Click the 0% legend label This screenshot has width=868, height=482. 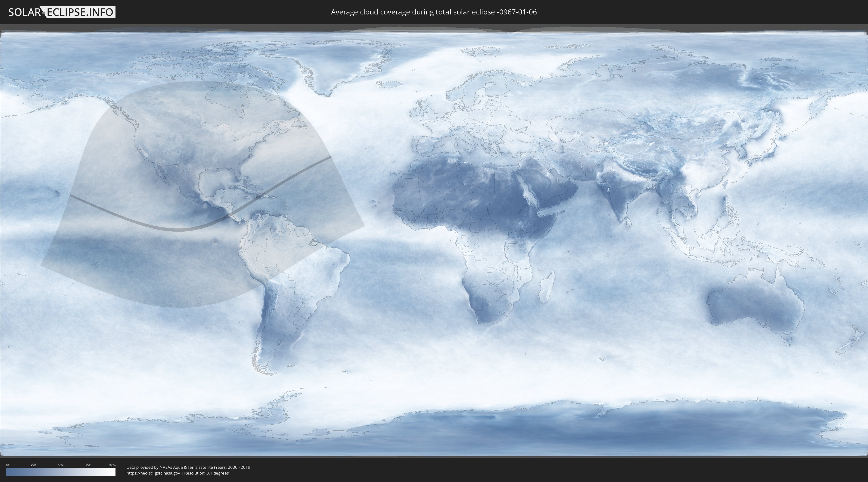pyautogui.click(x=8, y=465)
